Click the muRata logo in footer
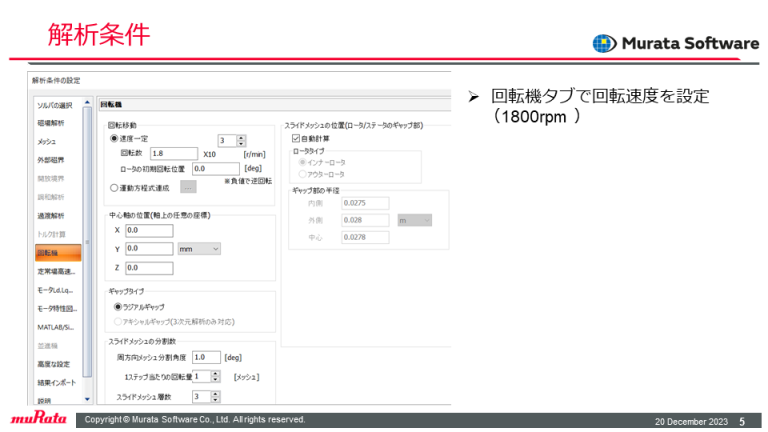768x432 pixels. coord(36,419)
